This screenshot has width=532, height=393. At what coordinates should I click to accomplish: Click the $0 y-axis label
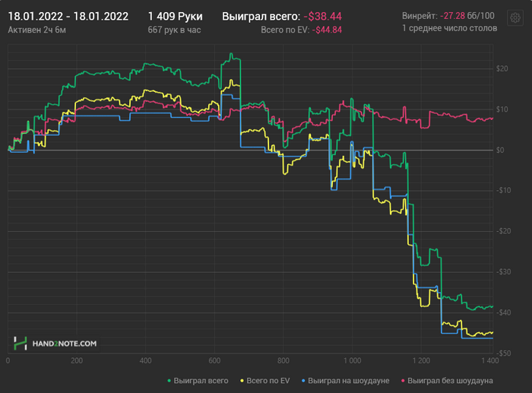coord(500,150)
